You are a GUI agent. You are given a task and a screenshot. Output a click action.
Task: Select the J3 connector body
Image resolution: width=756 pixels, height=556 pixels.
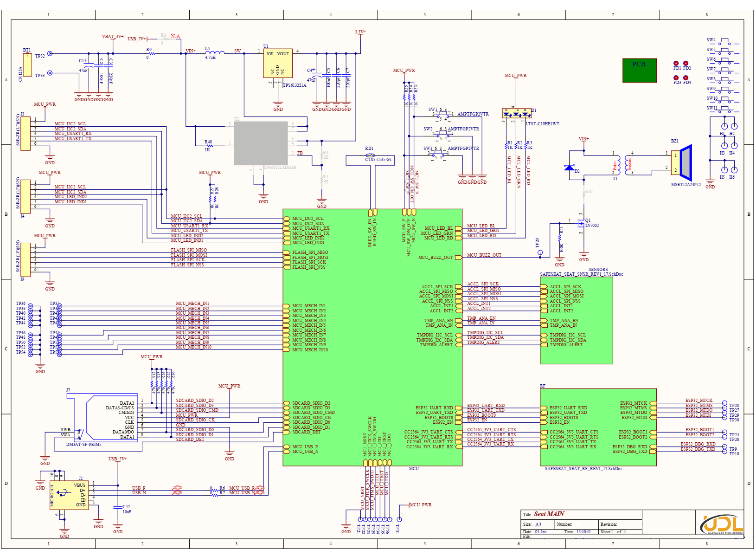point(26,133)
